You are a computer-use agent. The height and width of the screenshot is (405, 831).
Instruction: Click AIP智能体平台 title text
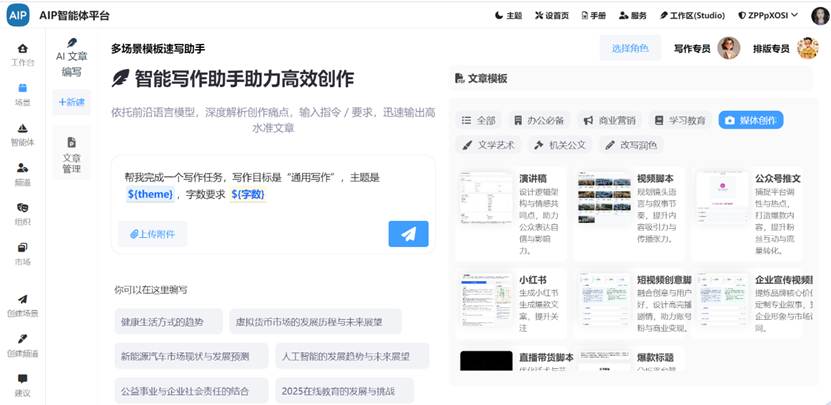tap(74, 15)
